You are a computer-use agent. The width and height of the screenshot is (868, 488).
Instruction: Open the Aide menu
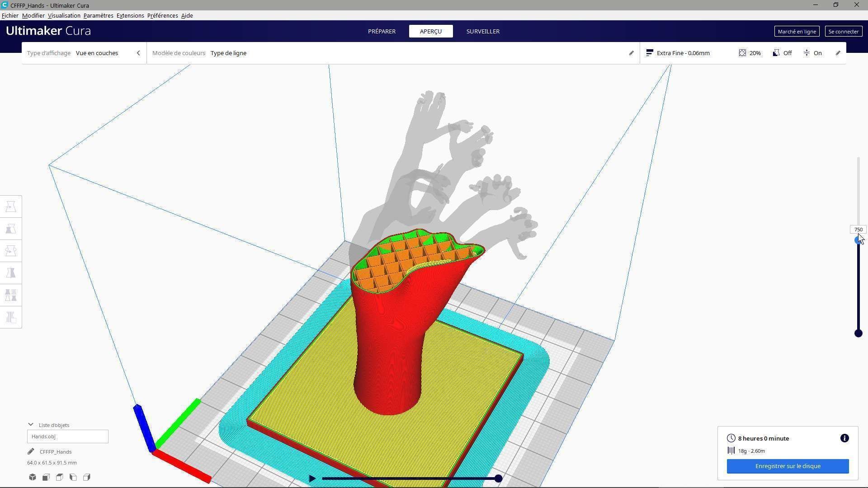[187, 15]
